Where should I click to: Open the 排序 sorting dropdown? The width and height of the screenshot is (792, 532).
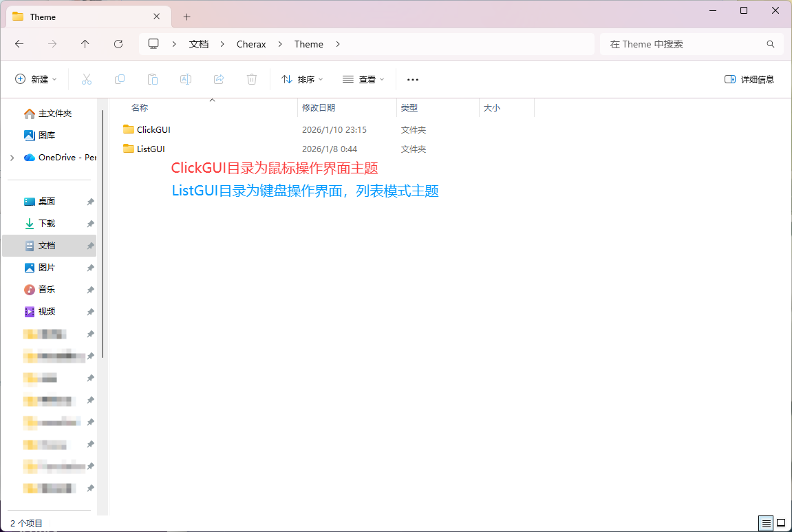[x=302, y=79]
